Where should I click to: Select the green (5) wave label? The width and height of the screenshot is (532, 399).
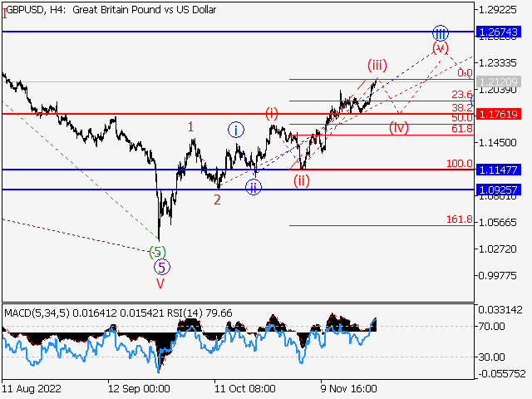click(x=158, y=253)
